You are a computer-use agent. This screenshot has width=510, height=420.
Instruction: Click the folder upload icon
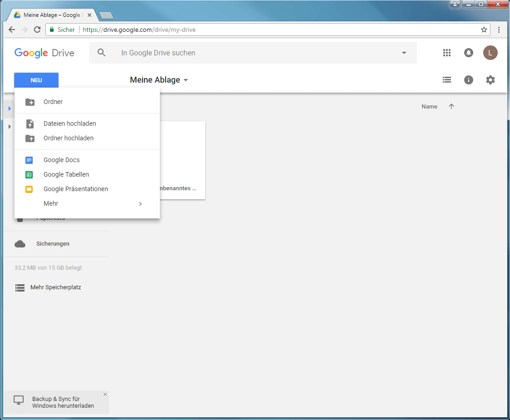point(30,138)
